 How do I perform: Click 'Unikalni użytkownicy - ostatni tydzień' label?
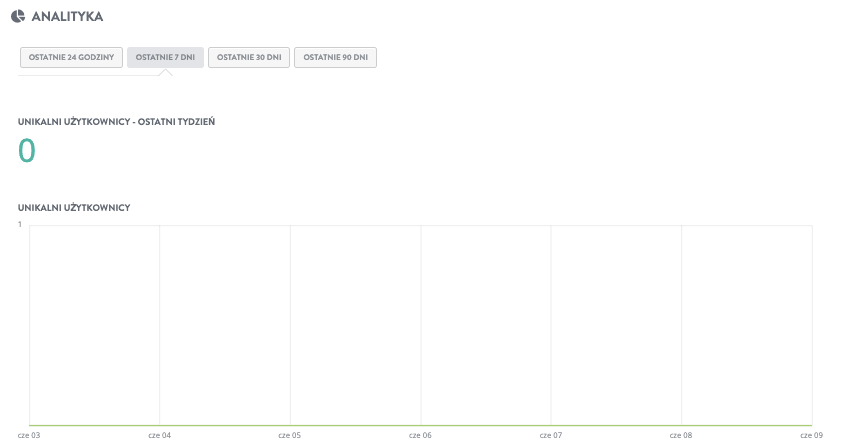(x=116, y=122)
